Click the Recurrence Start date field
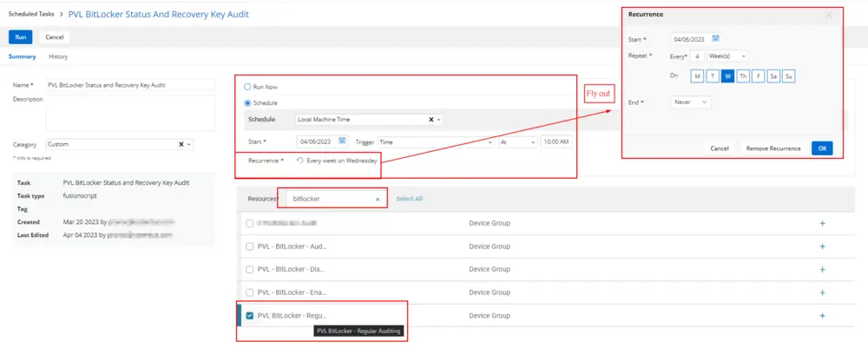 coord(695,39)
